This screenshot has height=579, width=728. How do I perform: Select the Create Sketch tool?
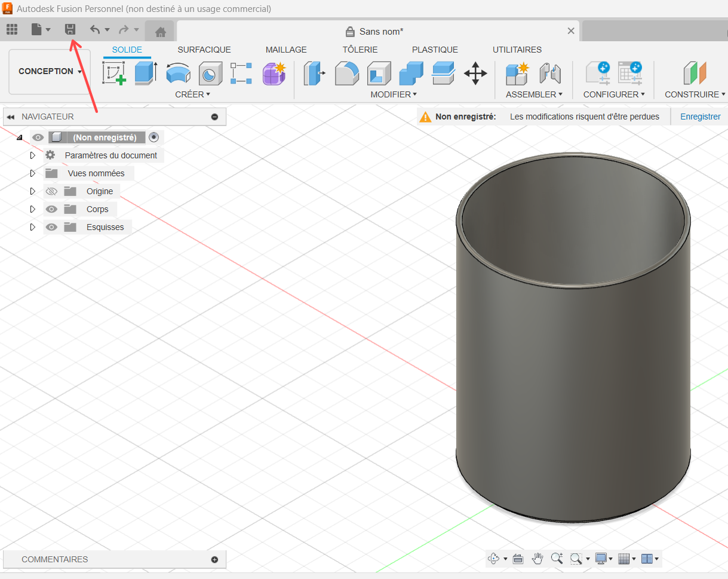click(x=113, y=73)
